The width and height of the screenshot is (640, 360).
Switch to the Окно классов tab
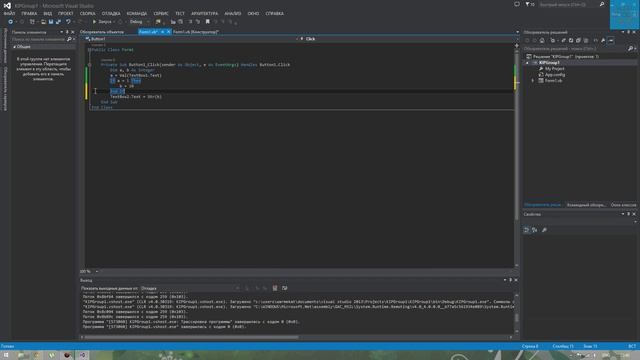pos(623,205)
